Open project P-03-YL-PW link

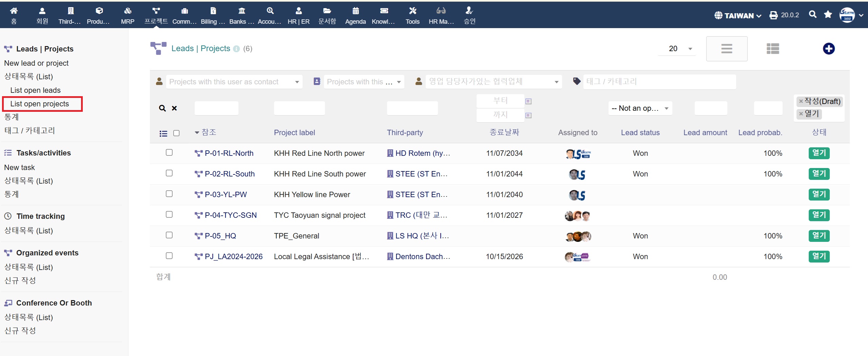[226, 195]
